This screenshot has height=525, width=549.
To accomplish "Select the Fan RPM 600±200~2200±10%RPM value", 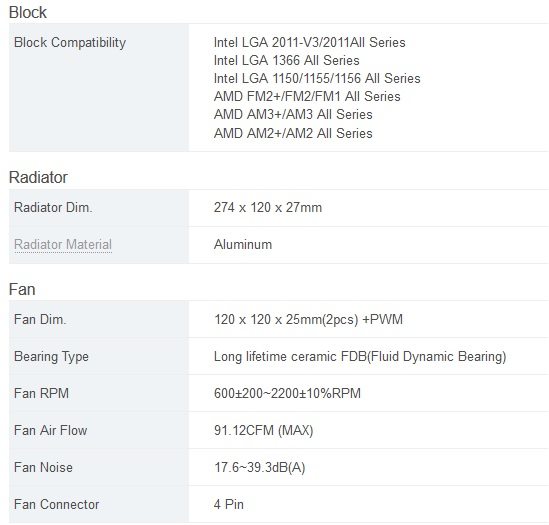I will [x=287, y=393].
